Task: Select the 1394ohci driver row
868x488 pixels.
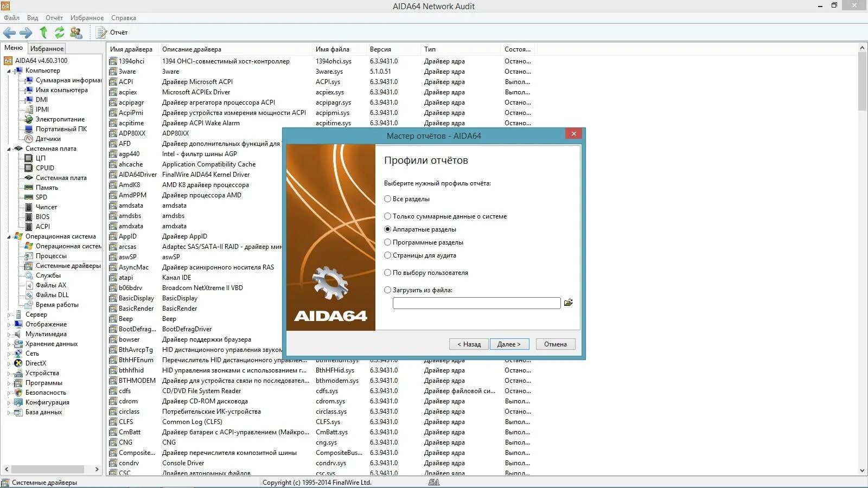Action: click(x=320, y=61)
